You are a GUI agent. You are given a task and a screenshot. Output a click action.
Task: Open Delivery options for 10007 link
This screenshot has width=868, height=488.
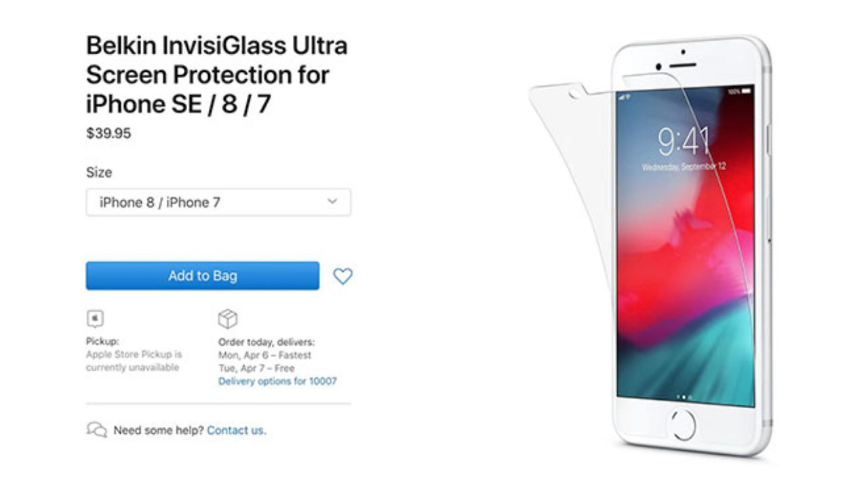[x=277, y=381]
